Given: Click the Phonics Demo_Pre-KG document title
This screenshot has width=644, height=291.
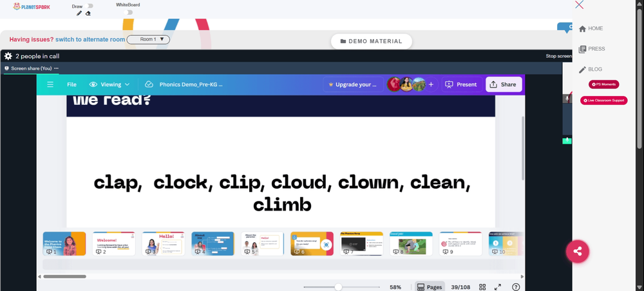Looking at the screenshot, I should click(x=191, y=84).
